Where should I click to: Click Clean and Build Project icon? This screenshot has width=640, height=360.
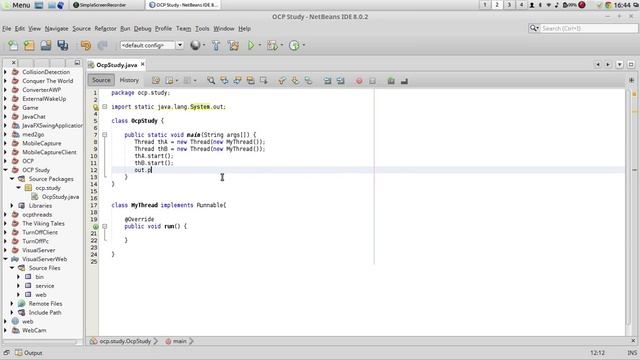tap(233, 45)
